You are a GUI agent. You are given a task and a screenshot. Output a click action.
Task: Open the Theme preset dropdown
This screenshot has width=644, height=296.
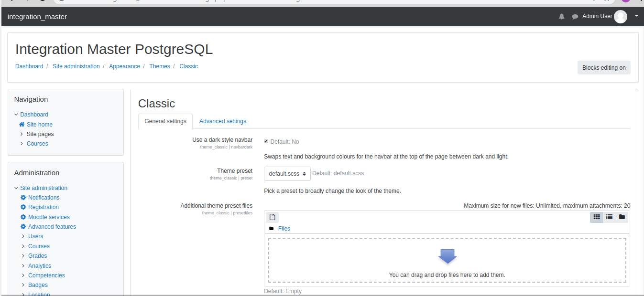point(287,174)
